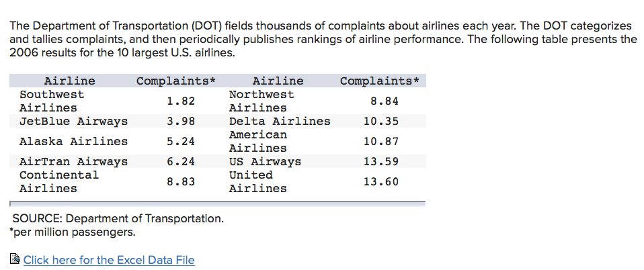Click the first Airline column header

(x=69, y=81)
